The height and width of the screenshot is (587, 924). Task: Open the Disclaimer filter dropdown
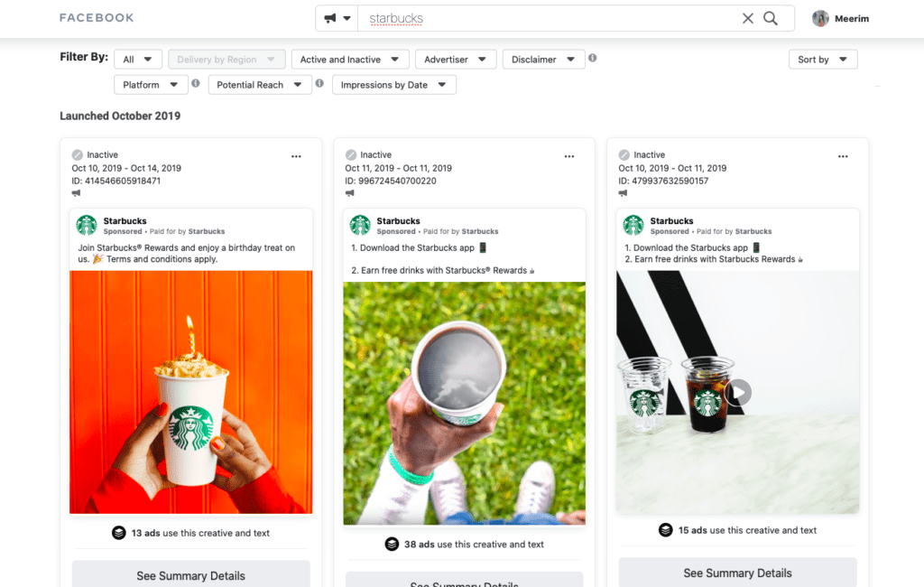click(543, 59)
